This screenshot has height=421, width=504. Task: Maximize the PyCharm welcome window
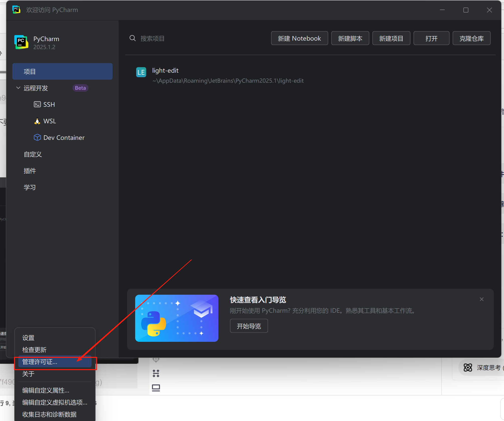[x=466, y=10]
